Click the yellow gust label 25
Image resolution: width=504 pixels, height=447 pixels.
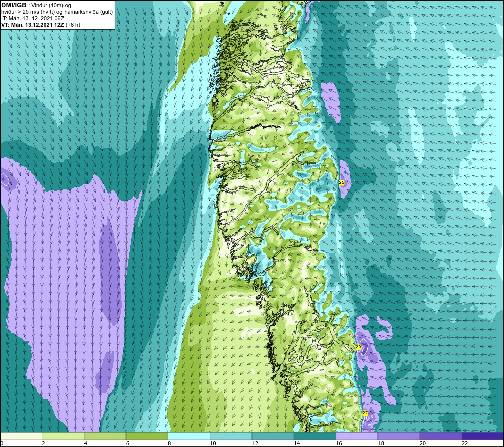click(x=342, y=182)
